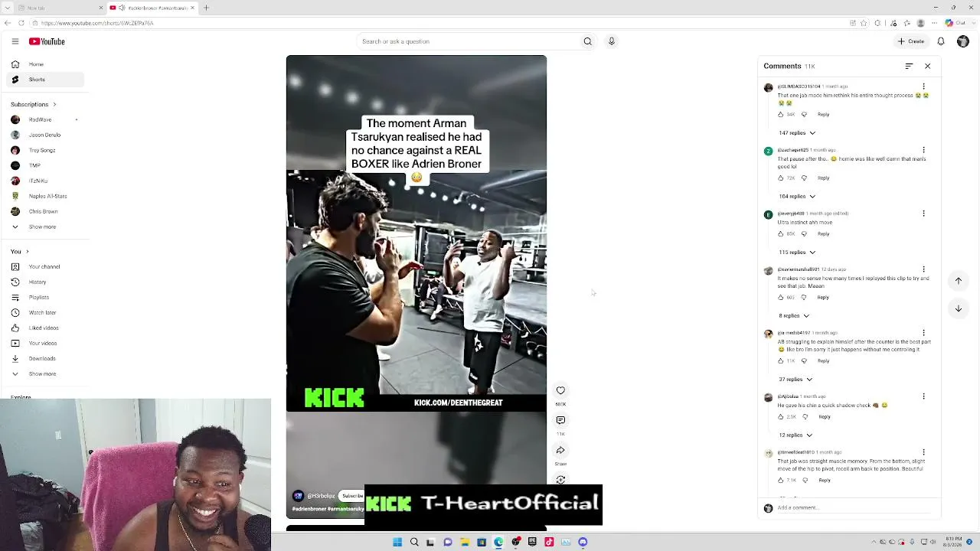Search YouTube using the magnifier button

pyautogui.click(x=587, y=41)
